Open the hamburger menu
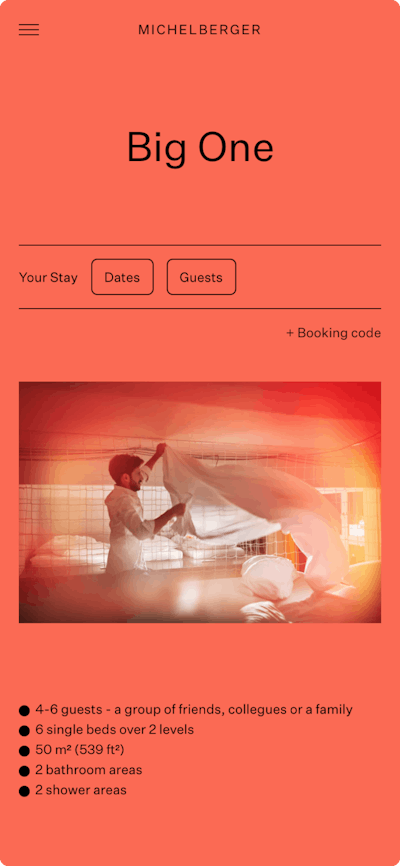Viewport: 400px width, 866px height. [x=29, y=30]
